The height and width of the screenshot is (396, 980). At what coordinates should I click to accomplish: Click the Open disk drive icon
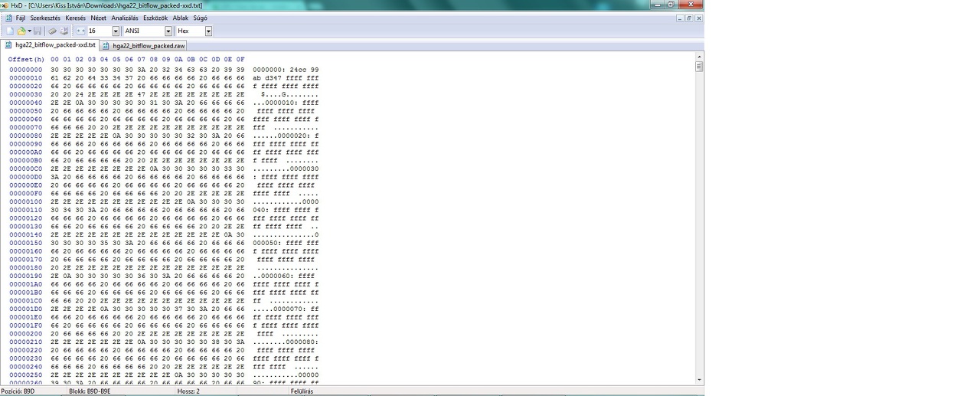[x=64, y=31]
